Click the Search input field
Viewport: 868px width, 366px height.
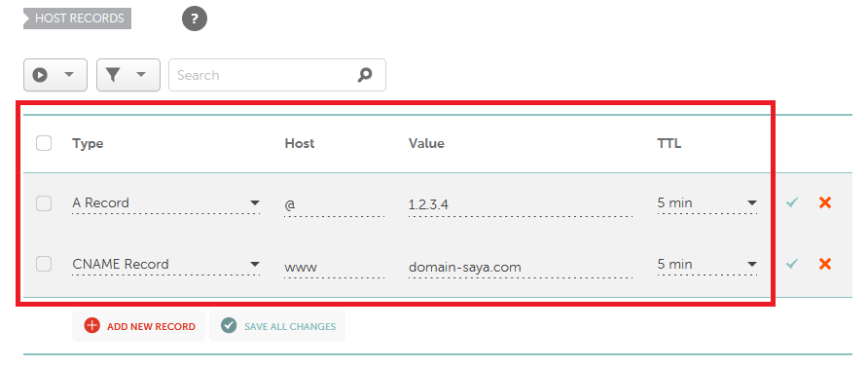click(x=276, y=75)
